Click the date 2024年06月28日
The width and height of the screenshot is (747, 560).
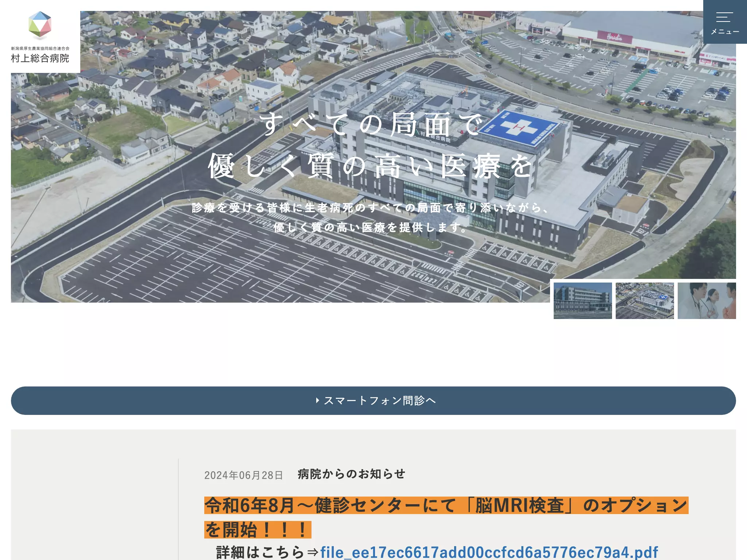244,475
